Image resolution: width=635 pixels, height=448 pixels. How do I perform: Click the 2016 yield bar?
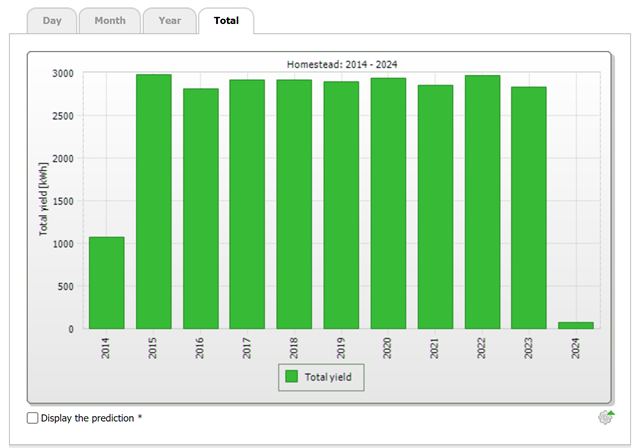click(201, 208)
